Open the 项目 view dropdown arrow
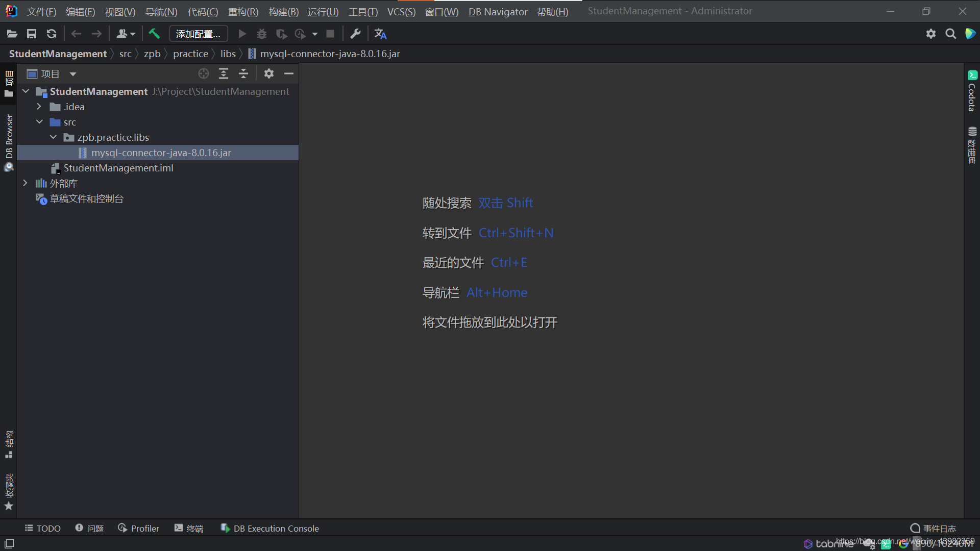The width and height of the screenshot is (980, 551). [73, 74]
